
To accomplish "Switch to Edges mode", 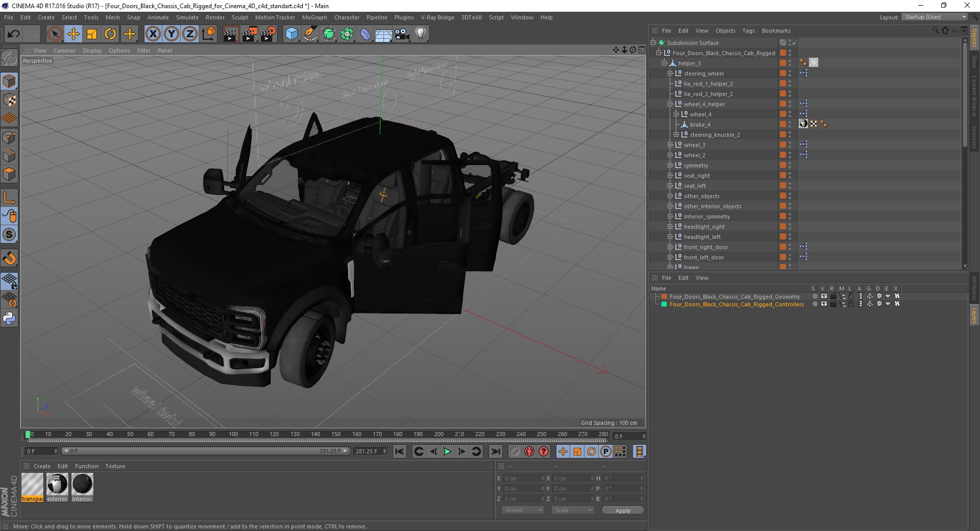I will click(x=9, y=156).
